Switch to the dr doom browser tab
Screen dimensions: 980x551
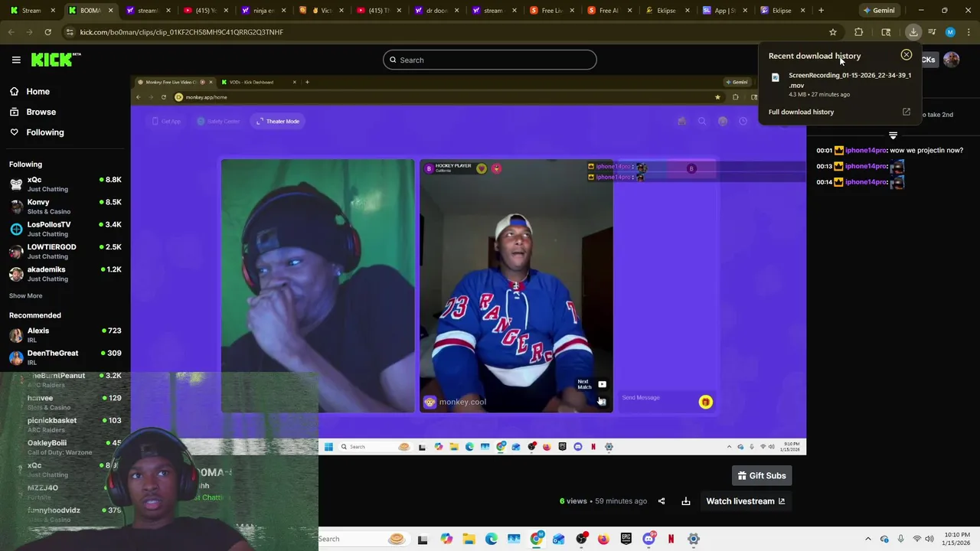coord(437,11)
